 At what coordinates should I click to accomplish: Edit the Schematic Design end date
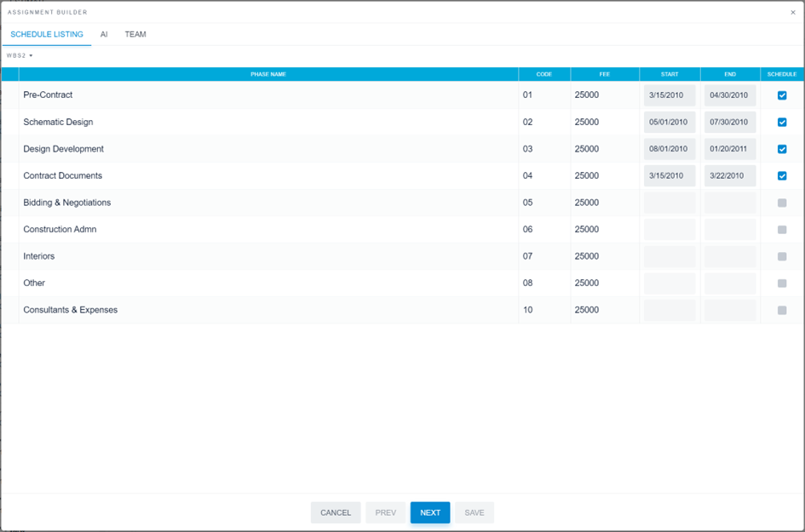click(x=729, y=122)
